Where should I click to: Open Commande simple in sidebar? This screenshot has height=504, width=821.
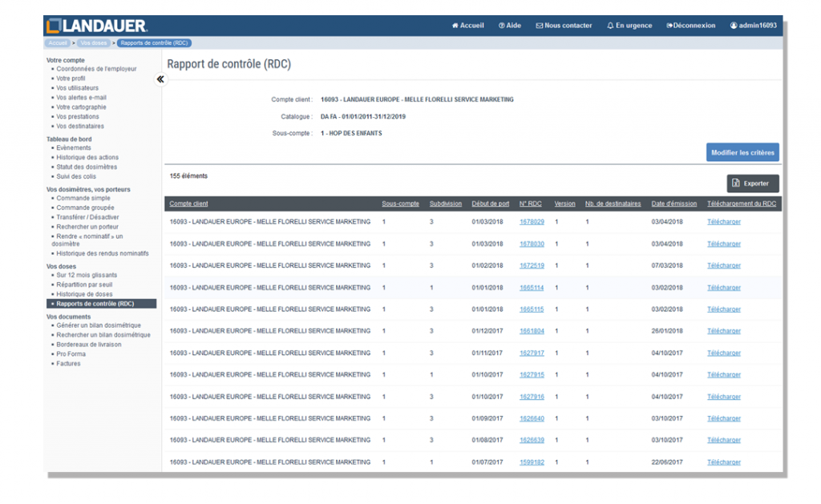click(x=83, y=198)
